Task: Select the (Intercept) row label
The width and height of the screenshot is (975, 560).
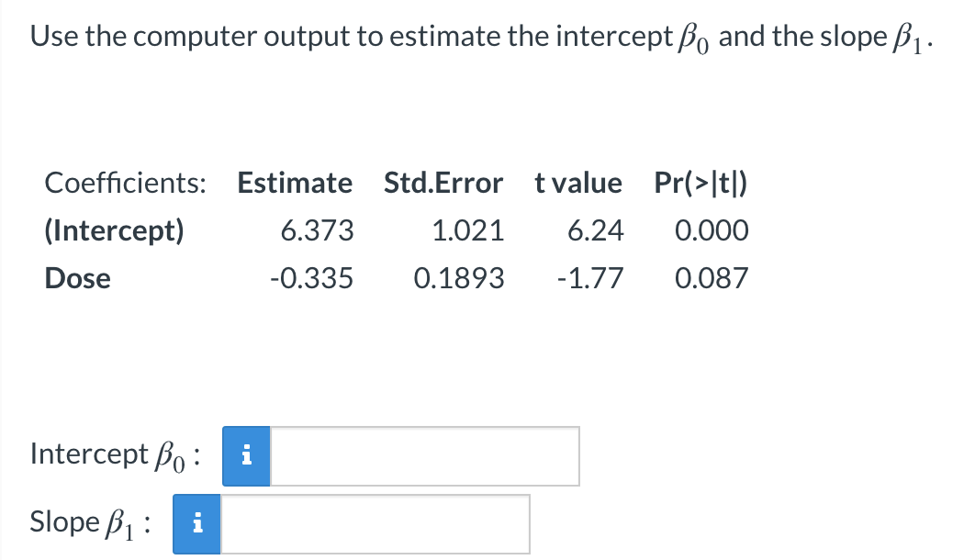Action: (114, 230)
